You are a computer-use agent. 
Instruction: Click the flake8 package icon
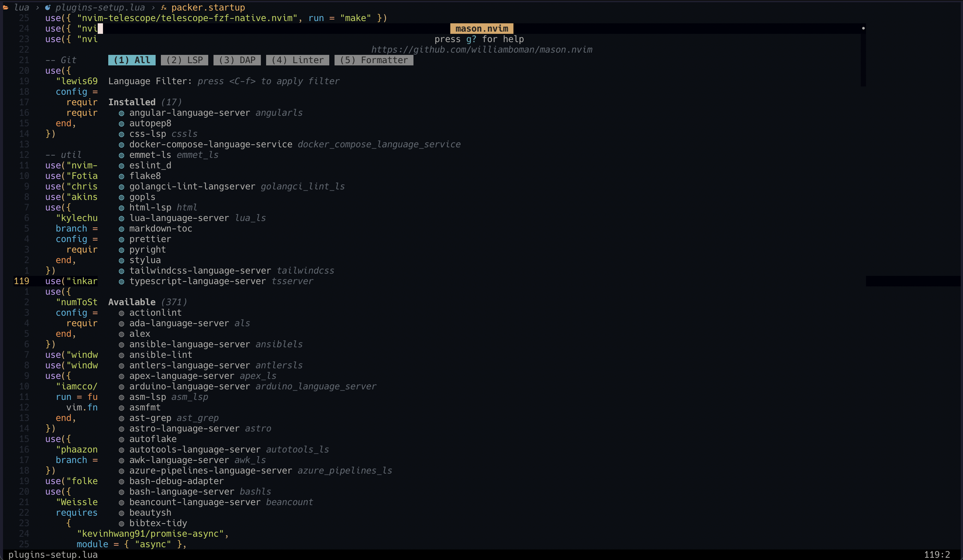tap(121, 176)
